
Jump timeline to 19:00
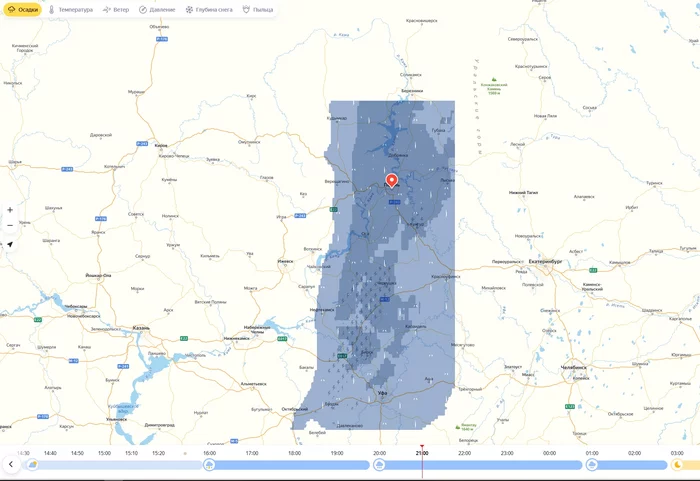pos(337,453)
